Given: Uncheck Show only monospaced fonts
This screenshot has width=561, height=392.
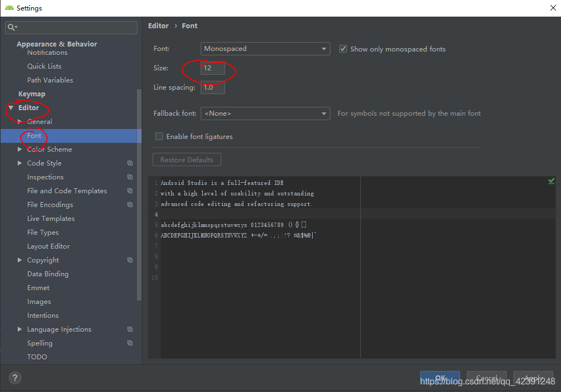Looking at the screenshot, I should tap(343, 49).
